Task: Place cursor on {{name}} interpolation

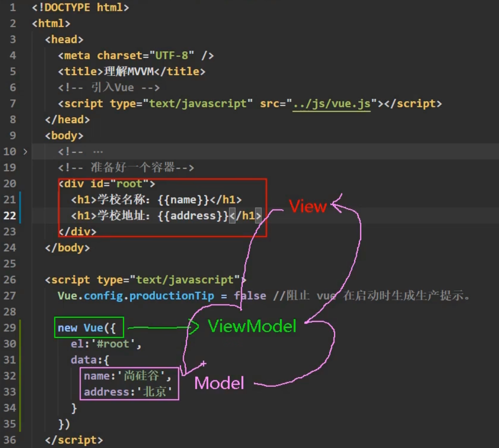Action: coord(183,200)
